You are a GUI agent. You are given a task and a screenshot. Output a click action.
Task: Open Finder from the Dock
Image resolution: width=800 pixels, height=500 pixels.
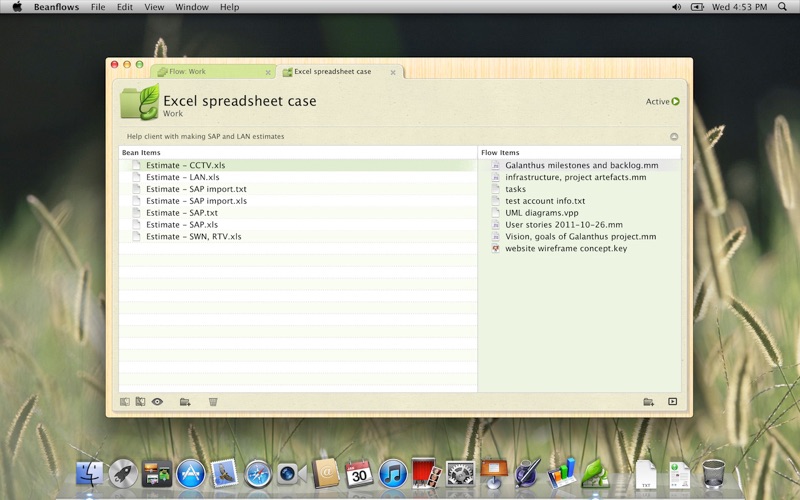pos(89,473)
